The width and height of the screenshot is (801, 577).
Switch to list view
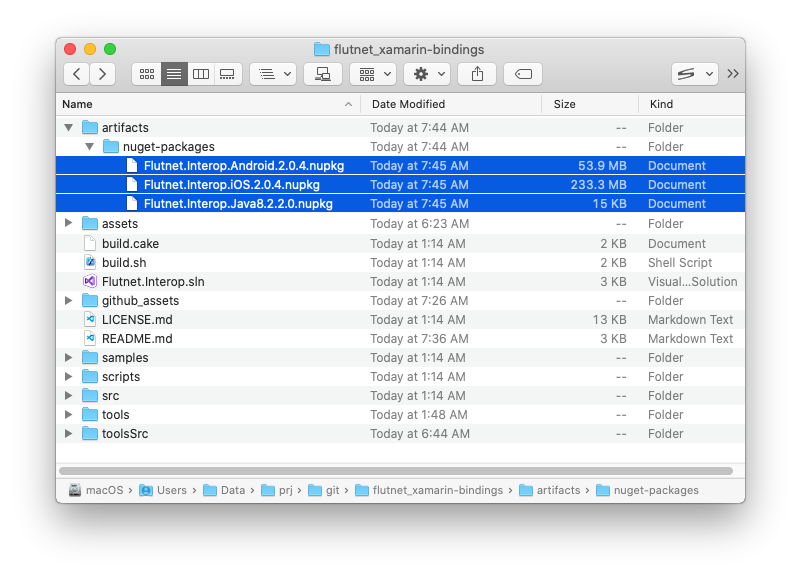click(x=174, y=74)
